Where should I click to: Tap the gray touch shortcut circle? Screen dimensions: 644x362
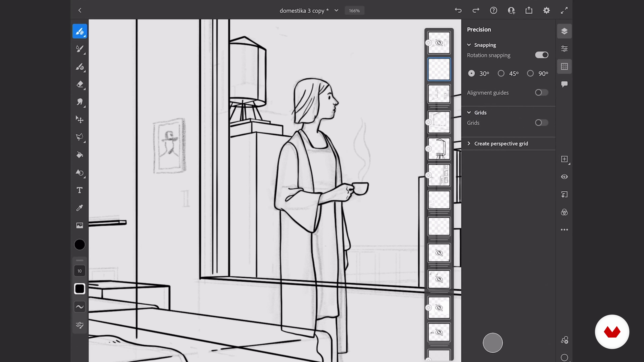click(x=493, y=343)
